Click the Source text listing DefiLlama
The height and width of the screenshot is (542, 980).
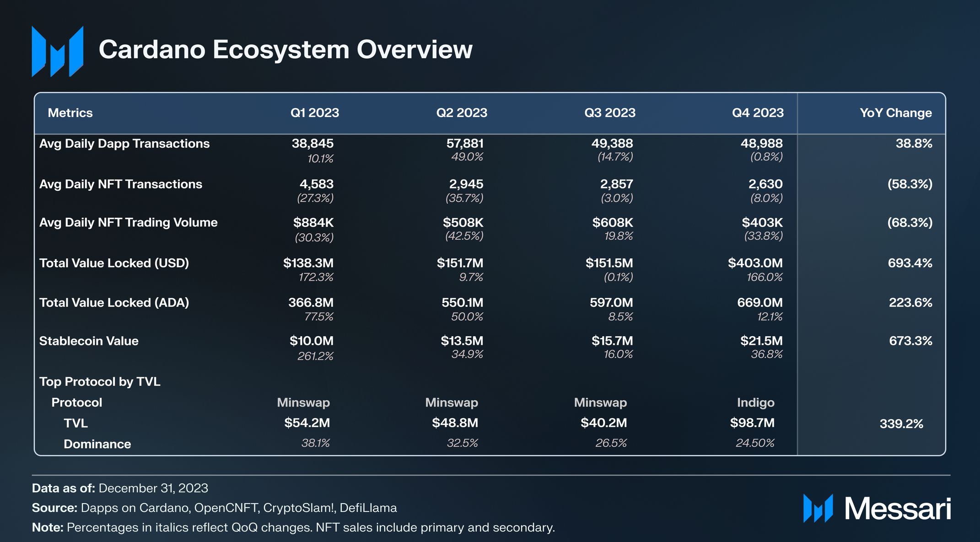214,508
